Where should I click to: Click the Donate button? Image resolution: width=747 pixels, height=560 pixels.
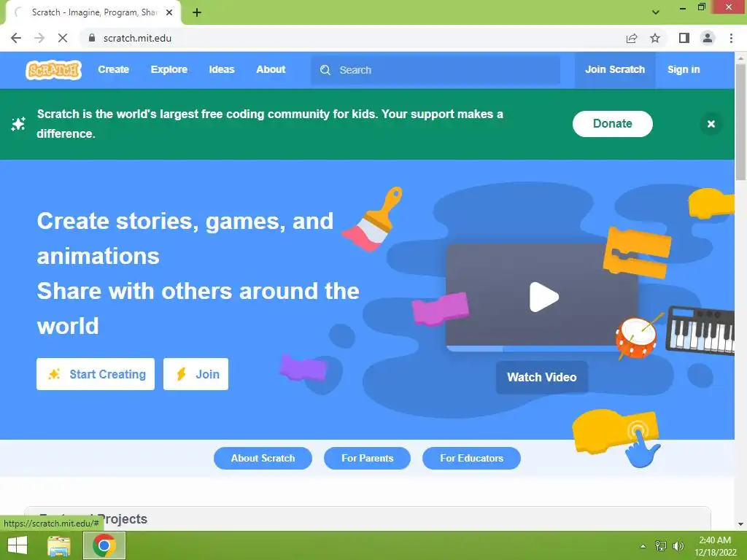(612, 124)
